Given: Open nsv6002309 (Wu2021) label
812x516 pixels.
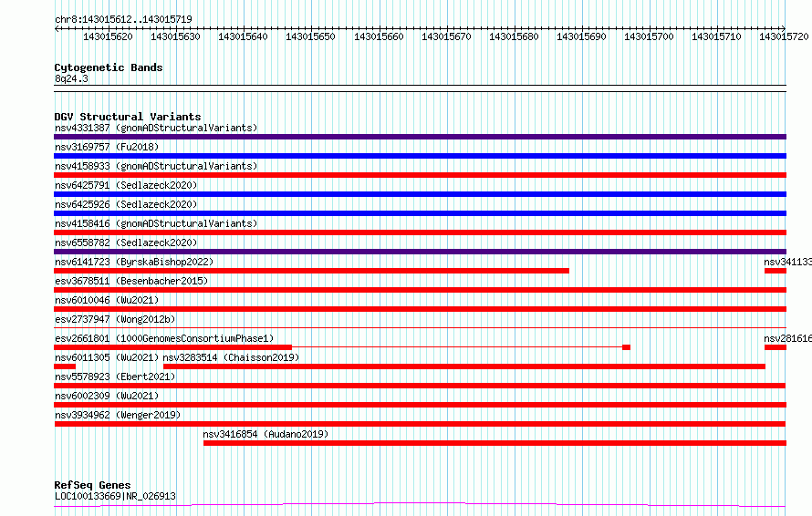Looking at the screenshot, I should (x=107, y=396).
